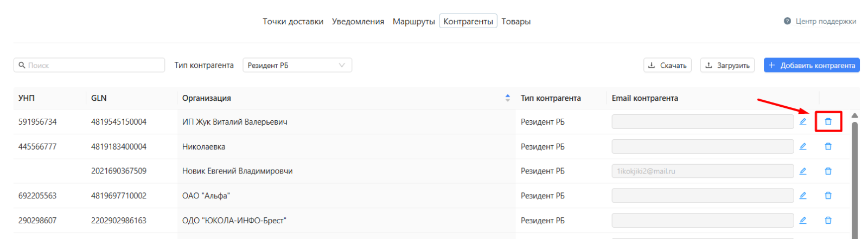Viewport: 868px width, 239px height.
Task: Edit the Новик Евгений Владимировчи entry
Action: point(803,171)
